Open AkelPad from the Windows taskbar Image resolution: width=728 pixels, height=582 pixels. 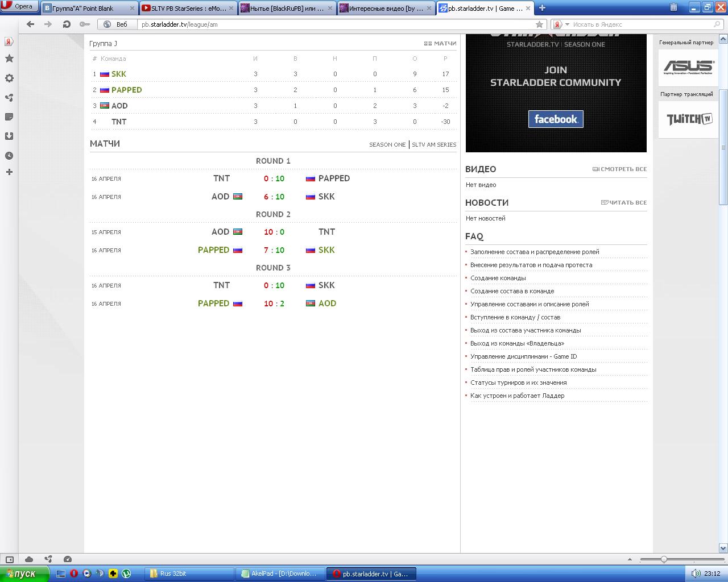click(x=280, y=573)
